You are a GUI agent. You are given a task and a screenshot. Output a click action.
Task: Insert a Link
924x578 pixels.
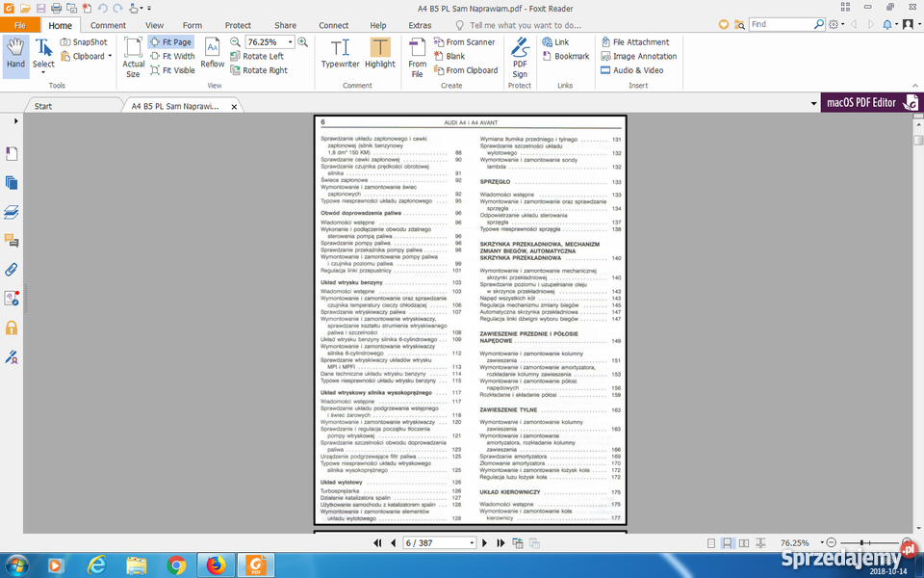[x=555, y=41]
